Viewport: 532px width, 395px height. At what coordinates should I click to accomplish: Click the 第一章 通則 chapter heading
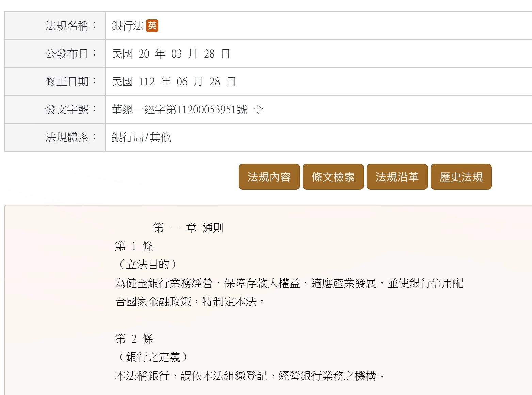188,227
